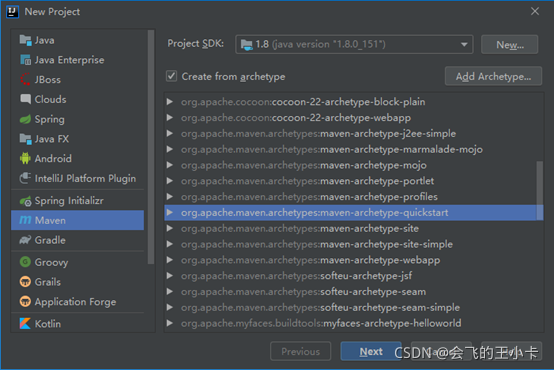
Task: Select the Groovy green circle icon
Action: click(25, 262)
